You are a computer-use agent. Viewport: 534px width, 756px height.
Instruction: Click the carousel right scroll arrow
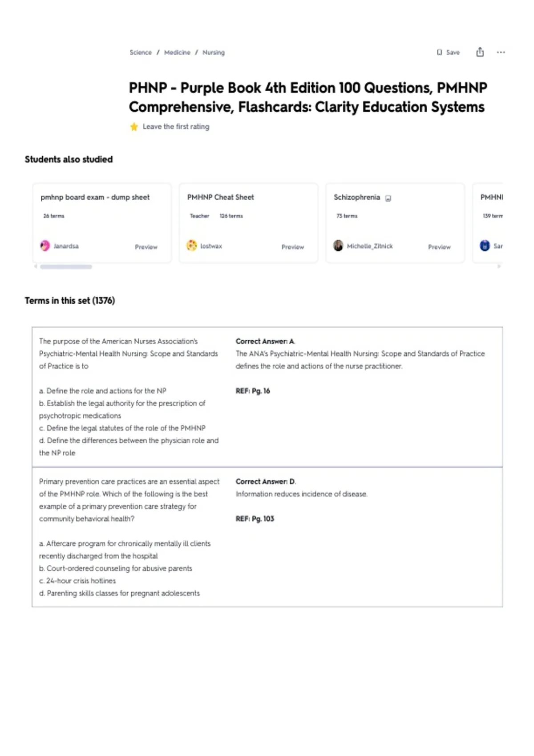tap(499, 267)
